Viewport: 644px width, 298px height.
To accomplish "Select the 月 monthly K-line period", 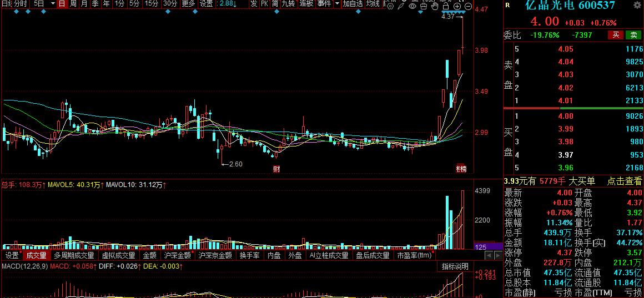I will click(x=84, y=4).
